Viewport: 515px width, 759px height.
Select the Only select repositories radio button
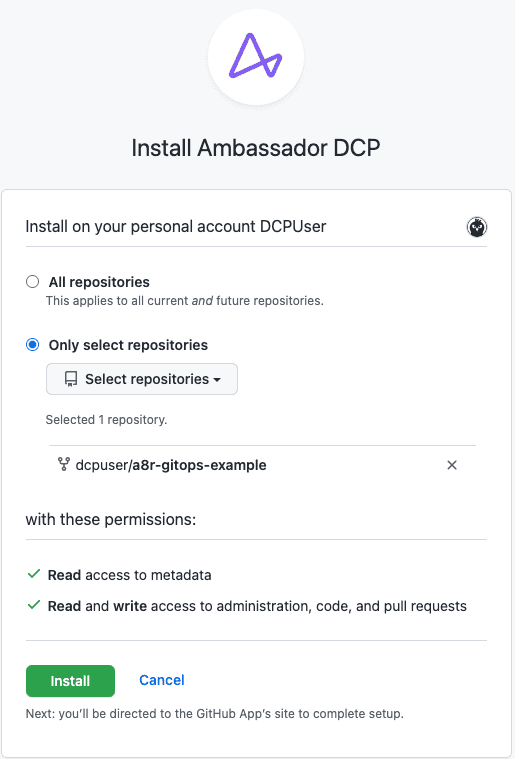32,345
